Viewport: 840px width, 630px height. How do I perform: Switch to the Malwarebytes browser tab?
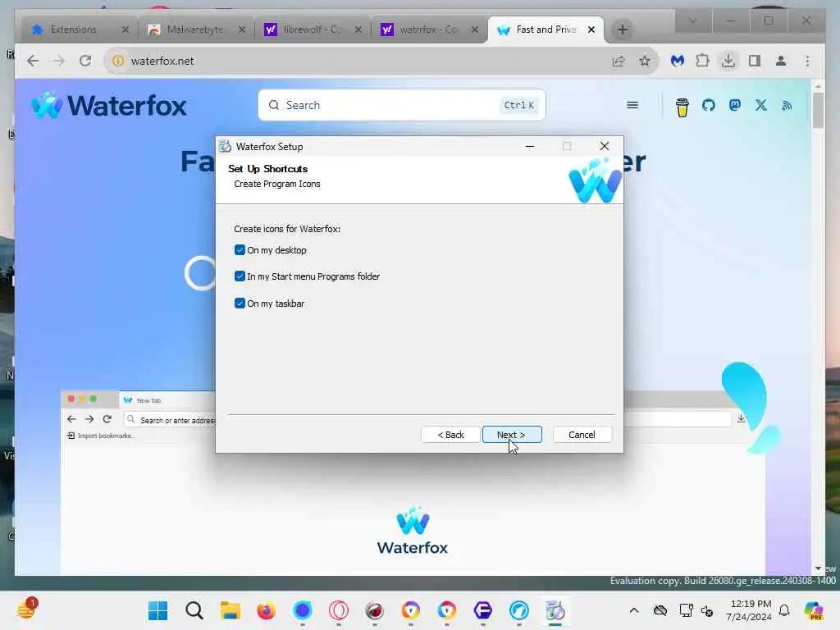(x=194, y=30)
